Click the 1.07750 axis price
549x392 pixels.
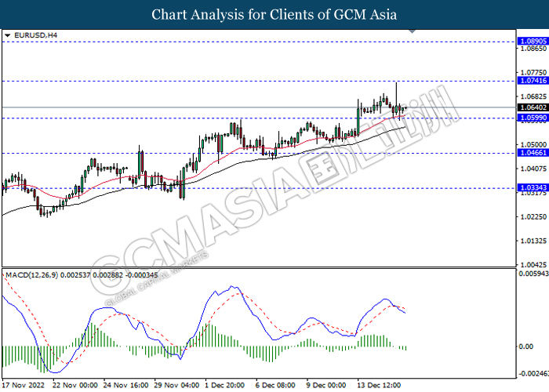point(533,72)
